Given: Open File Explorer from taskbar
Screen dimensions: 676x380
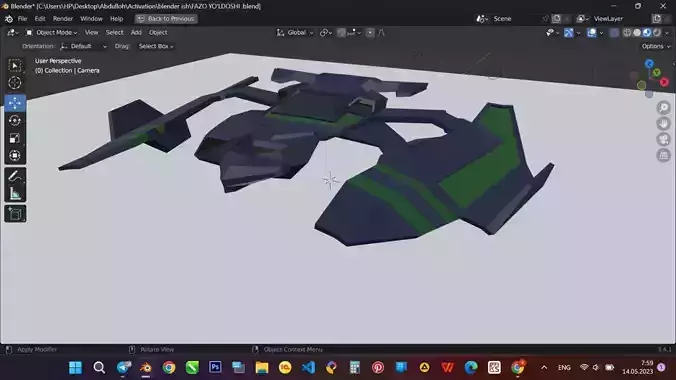Looking at the screenshot, I should click(262, 367).
